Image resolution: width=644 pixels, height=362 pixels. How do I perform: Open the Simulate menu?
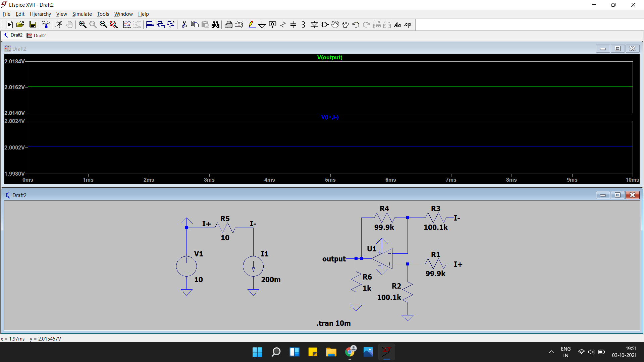click(82, 14)
